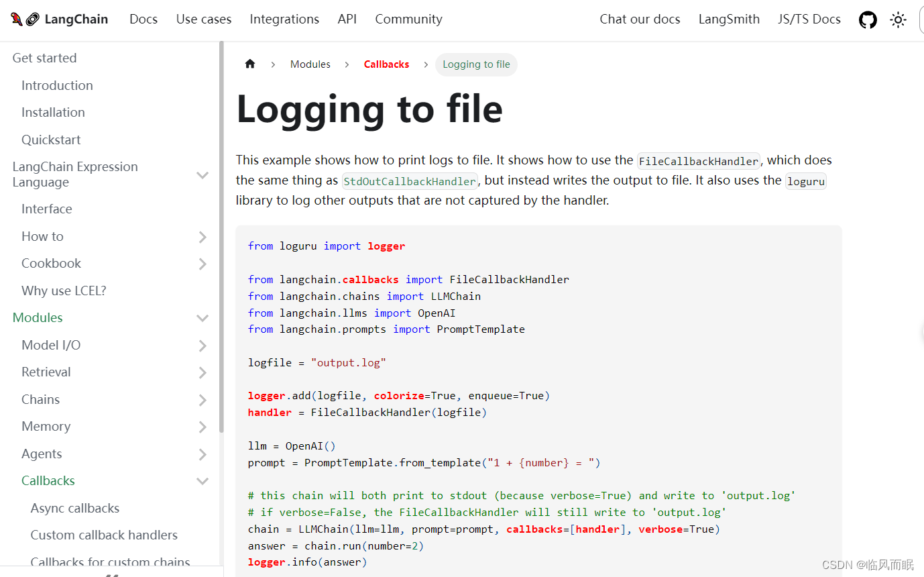Open Chat our docs link
The width and height of the screenshot is (924, 577).
point(640,19)
